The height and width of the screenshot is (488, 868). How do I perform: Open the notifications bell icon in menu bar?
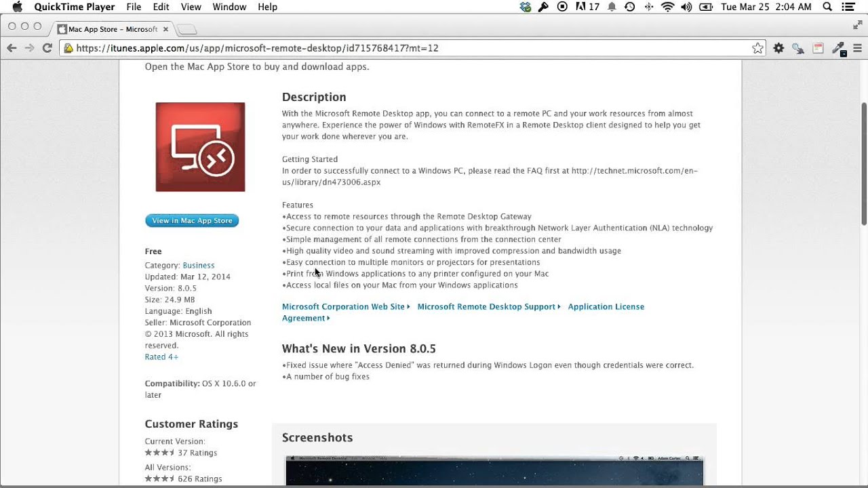612,7
